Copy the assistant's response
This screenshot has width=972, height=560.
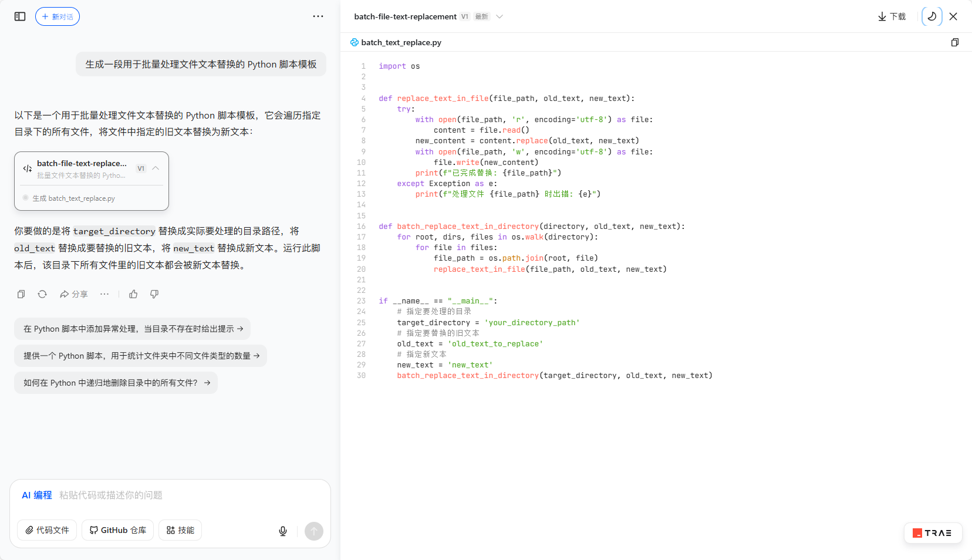click(21, 294)
